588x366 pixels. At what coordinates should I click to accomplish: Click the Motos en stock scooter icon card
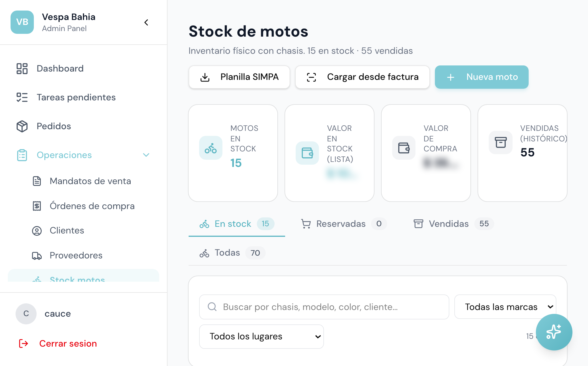pyautogui.click(x=211, y=148)
